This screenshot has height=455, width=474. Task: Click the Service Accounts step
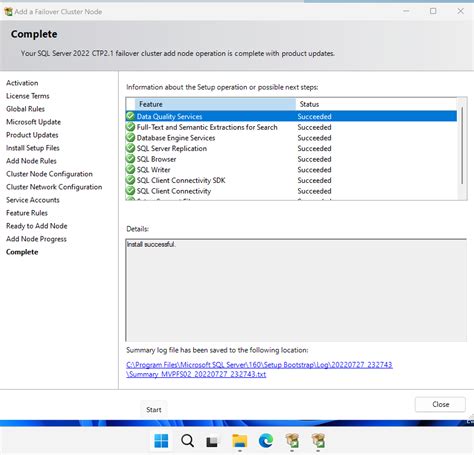[x=33, y=200]
